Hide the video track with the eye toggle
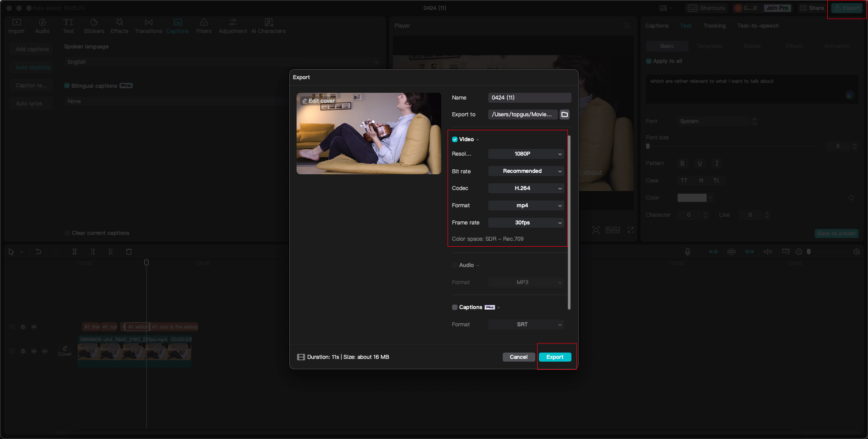The image size is (868, 439). pos(34,351)
